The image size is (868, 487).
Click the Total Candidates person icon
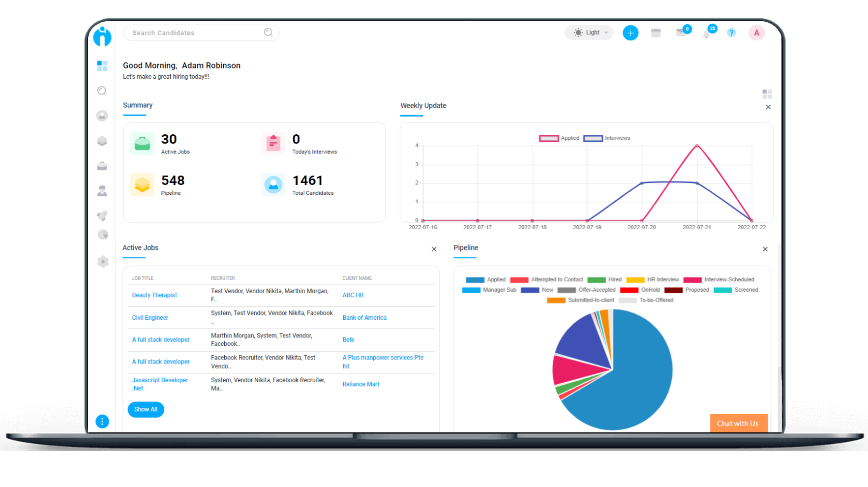point(273,184)
